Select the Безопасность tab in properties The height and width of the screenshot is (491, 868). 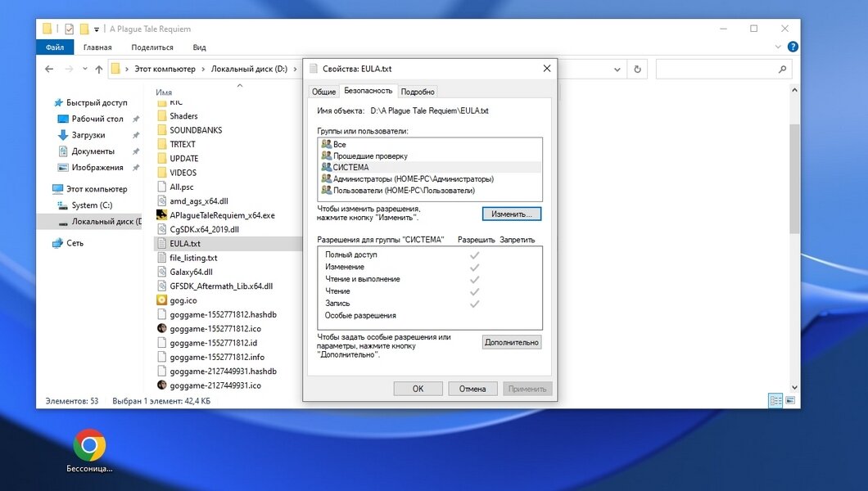[x=368, y=91]
